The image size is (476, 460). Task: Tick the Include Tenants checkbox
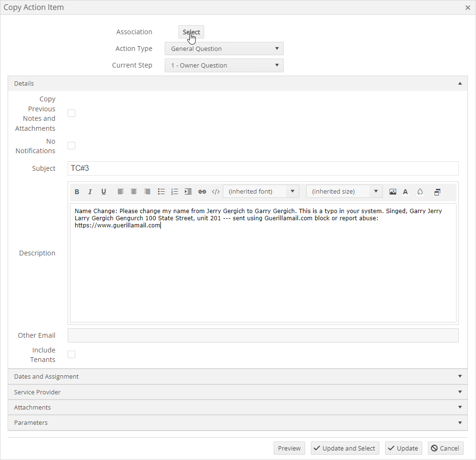tap(71, 354)
